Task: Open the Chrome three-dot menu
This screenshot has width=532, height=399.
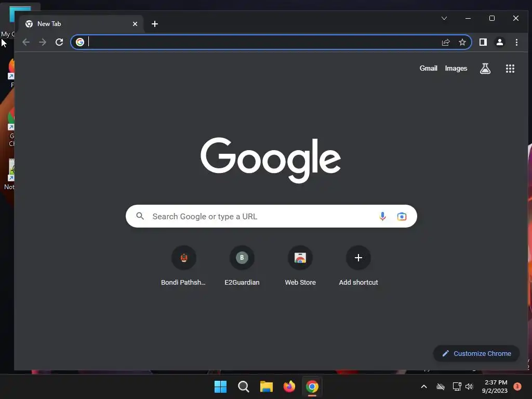Action: (x=516, y=42)
